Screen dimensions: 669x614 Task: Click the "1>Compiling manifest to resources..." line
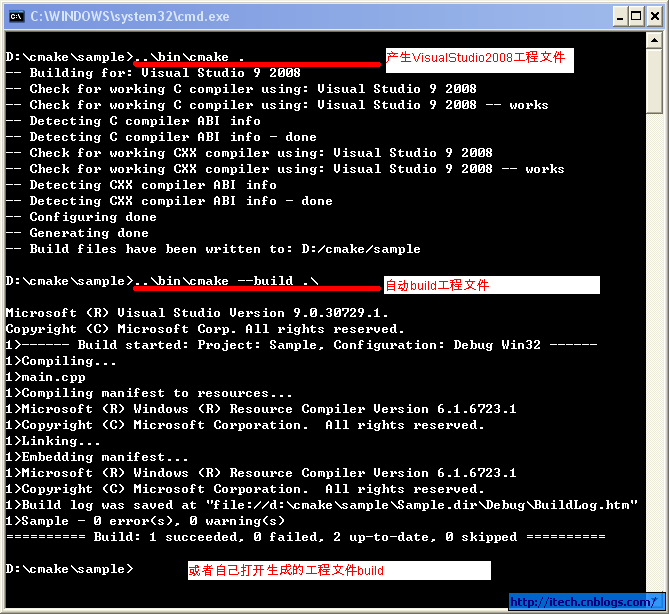(x=149, y=393)
